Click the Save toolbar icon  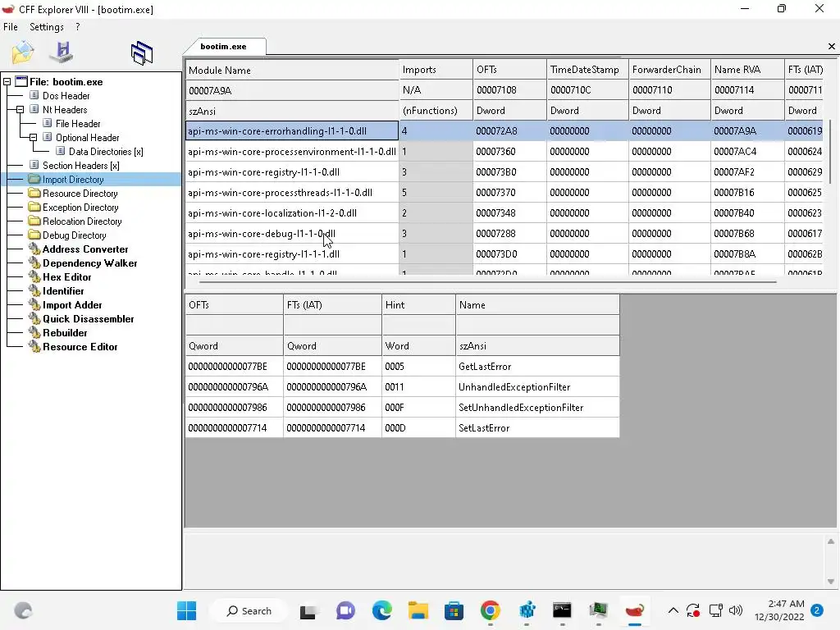coord(62,52)
